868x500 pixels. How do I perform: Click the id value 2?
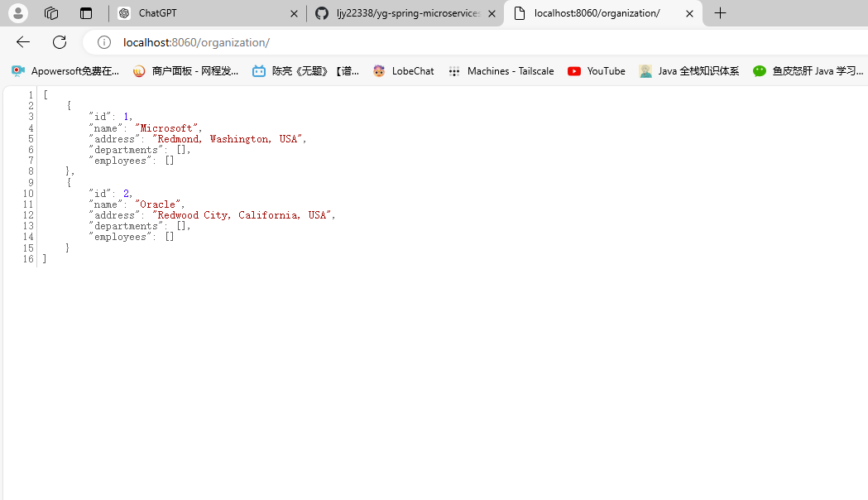(127, 193)
